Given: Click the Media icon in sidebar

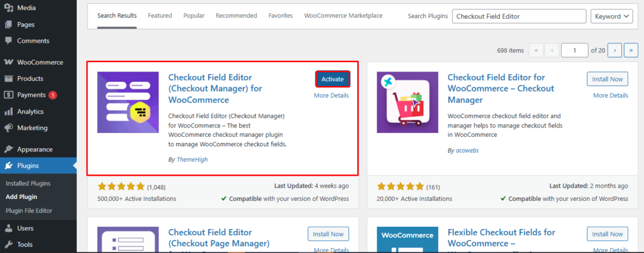Looking at the screenshot, I should pos(8,8).
